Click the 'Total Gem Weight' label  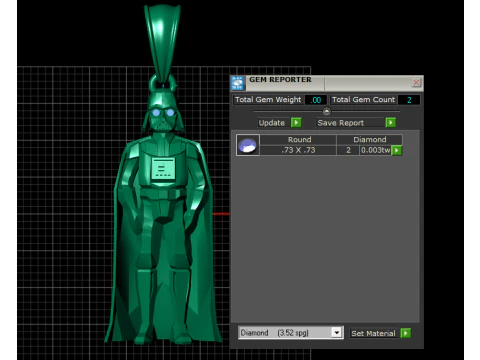point(268,100)
